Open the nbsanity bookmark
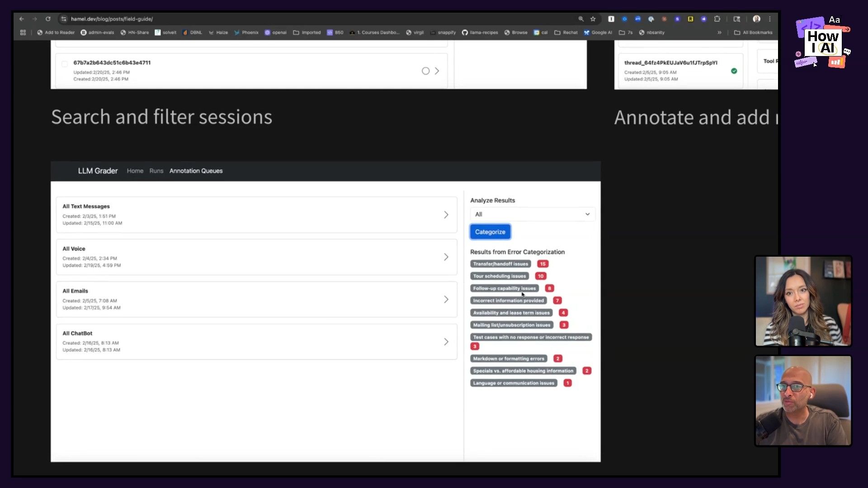 click(651, 33)
